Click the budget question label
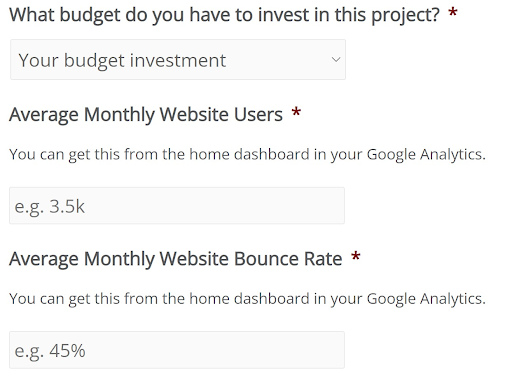The width and height of the screenshot is (512, 374). (x=224, y=15)
